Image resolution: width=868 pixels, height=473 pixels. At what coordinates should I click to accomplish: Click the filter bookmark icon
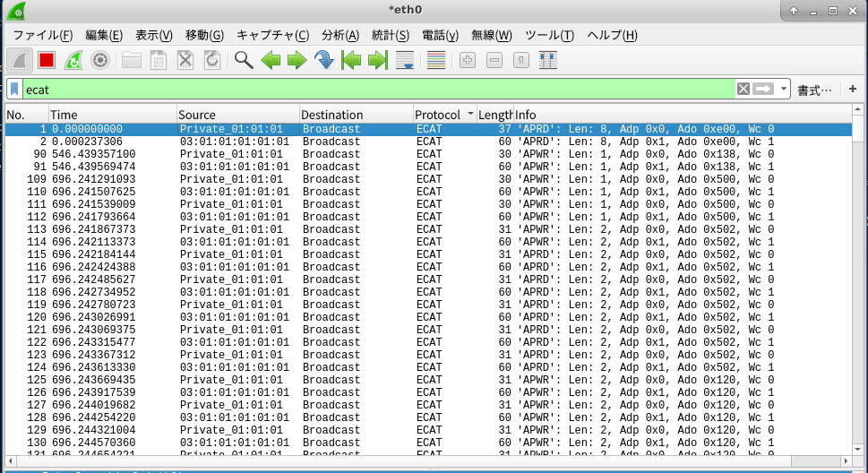point(14,90)
